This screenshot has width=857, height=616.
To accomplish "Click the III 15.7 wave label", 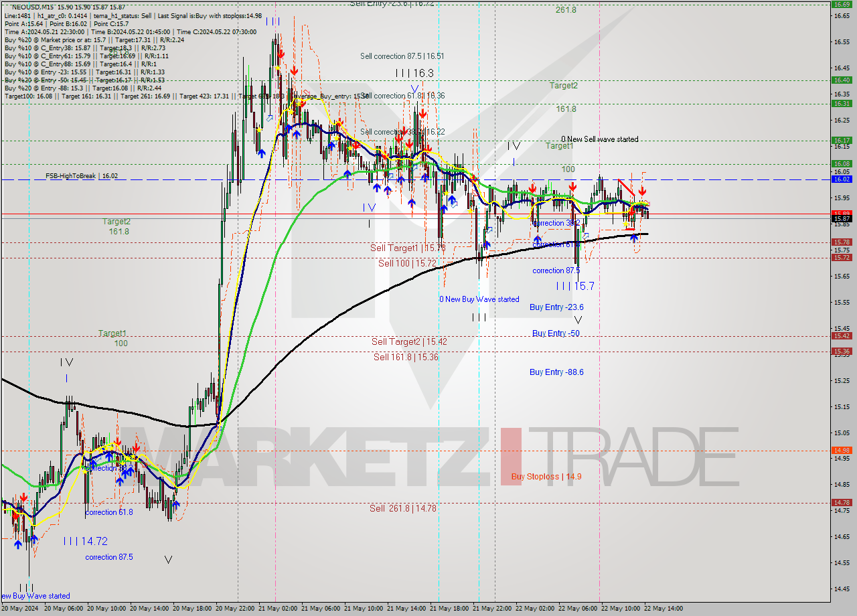I will coord(575,287).
